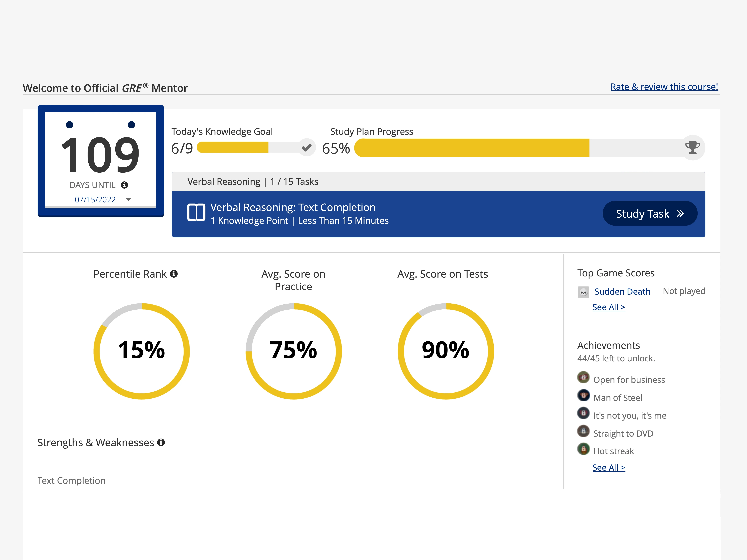Click the Strengths & Weaknesses info icon

click(161, 442)
